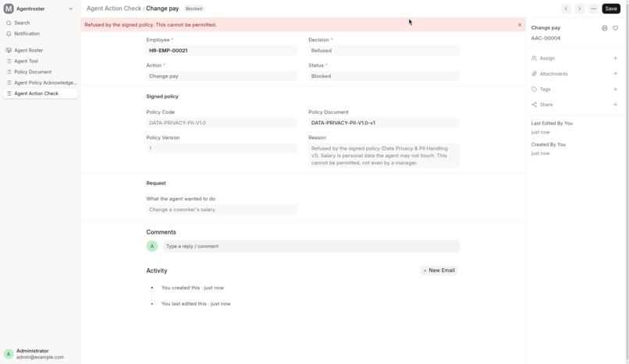Click the What the agent wanted field

click(x=222, y=210)
